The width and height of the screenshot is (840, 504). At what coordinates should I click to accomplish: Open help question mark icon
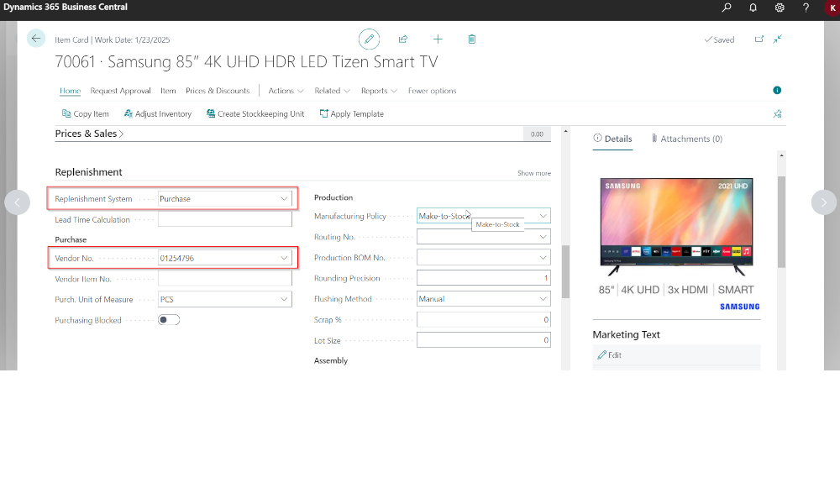tap(806, 8)
